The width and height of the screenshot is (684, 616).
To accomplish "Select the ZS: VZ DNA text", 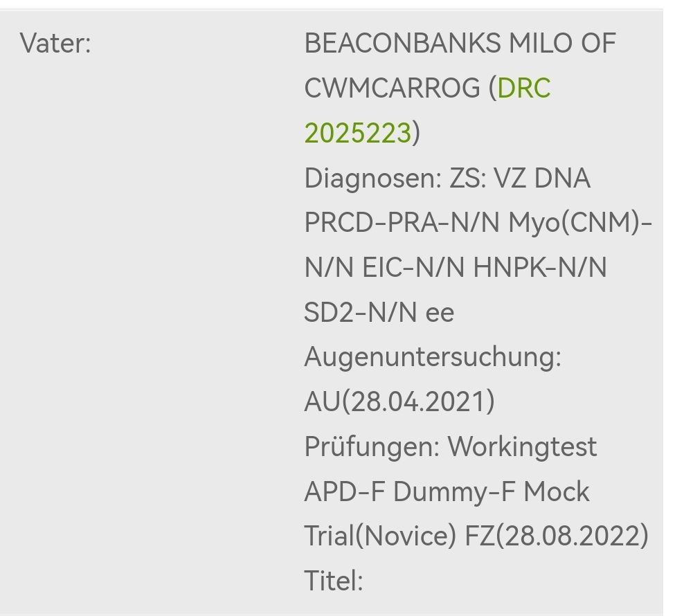I will tap(520, 179).
